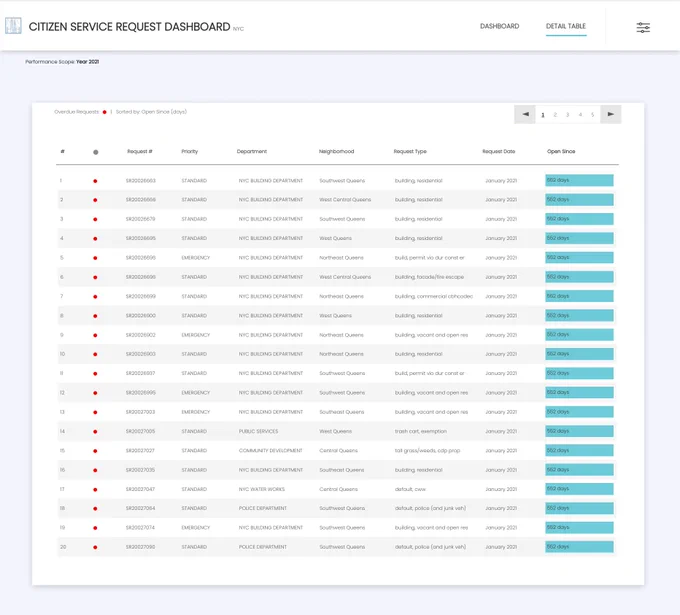Go to page 5 in pagination

pos(592,115)
